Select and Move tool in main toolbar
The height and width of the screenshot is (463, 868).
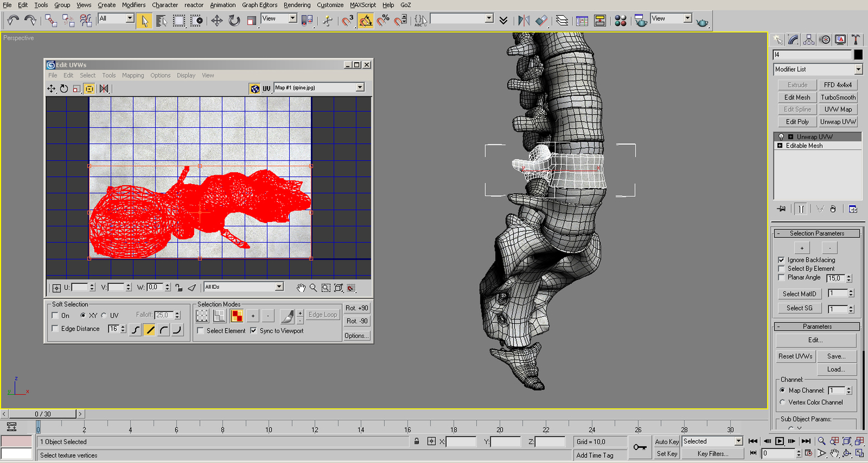tap(216, 19)
